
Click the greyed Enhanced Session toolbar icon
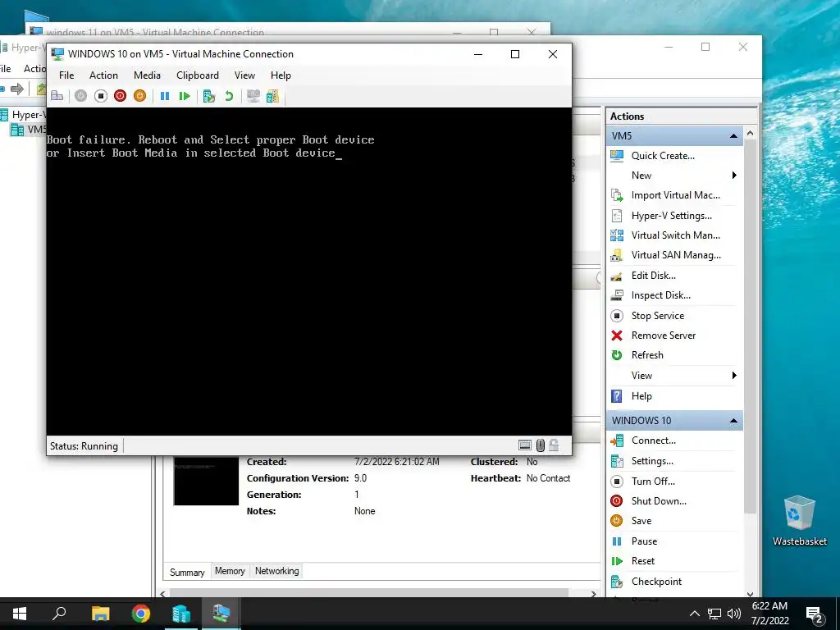[x=253, y=96]
